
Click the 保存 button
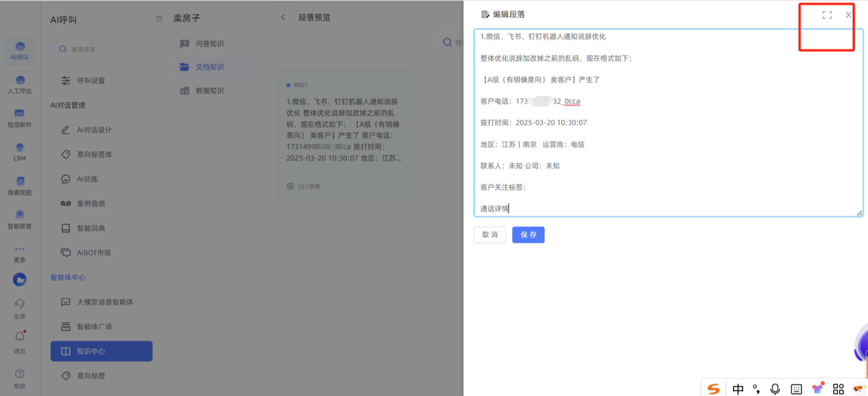click(x=528, y=235)
